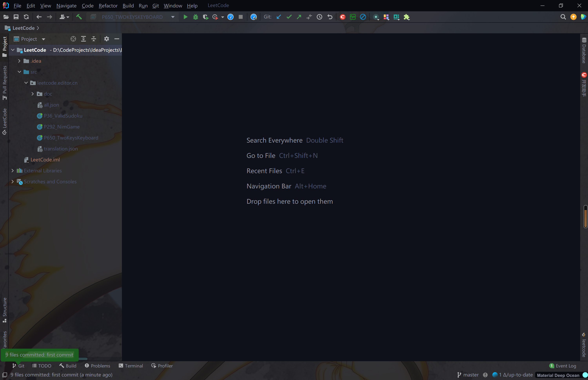
Task: Stop the process with the square stop icon
Action: pyautogui.click(x=241, y=17)
